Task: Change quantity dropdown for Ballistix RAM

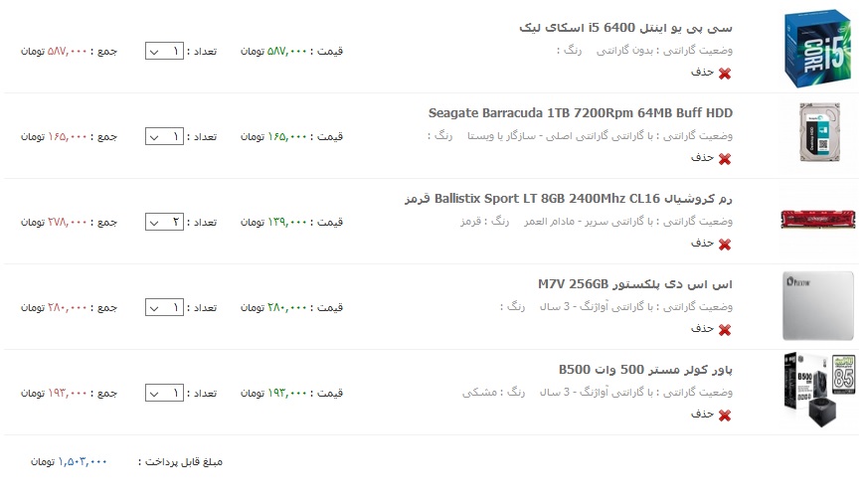Action: point(164,222)
